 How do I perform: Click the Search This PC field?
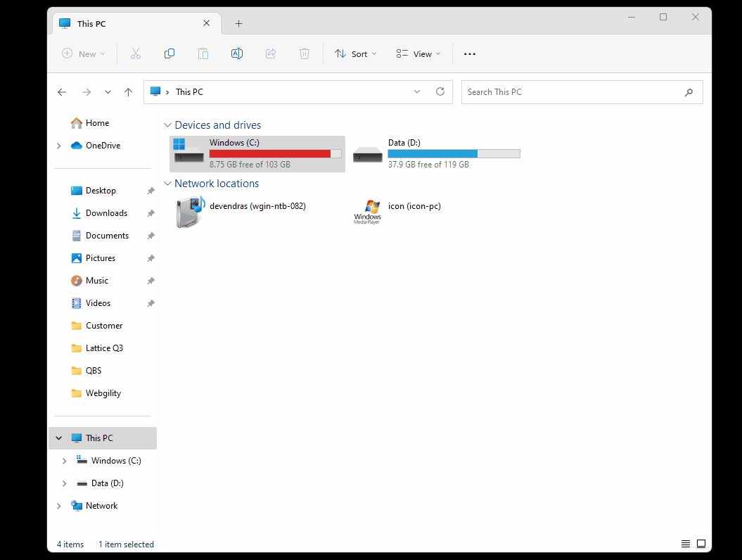point(573,92)
